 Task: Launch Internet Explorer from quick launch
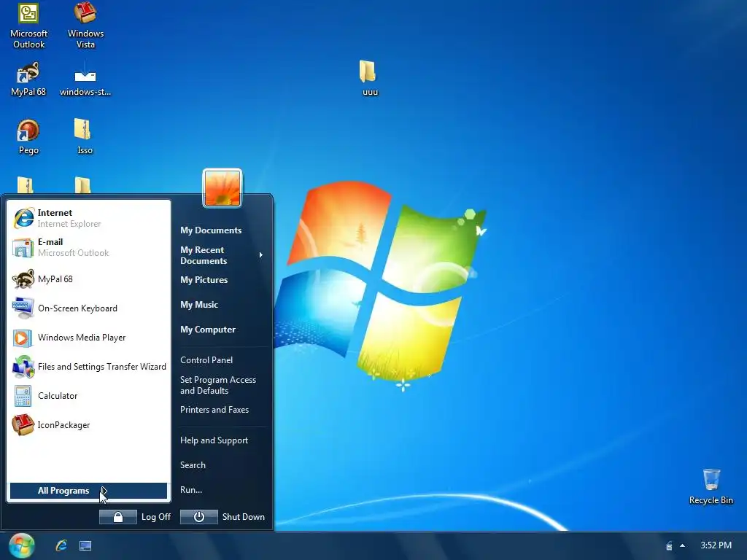point(61,545)
